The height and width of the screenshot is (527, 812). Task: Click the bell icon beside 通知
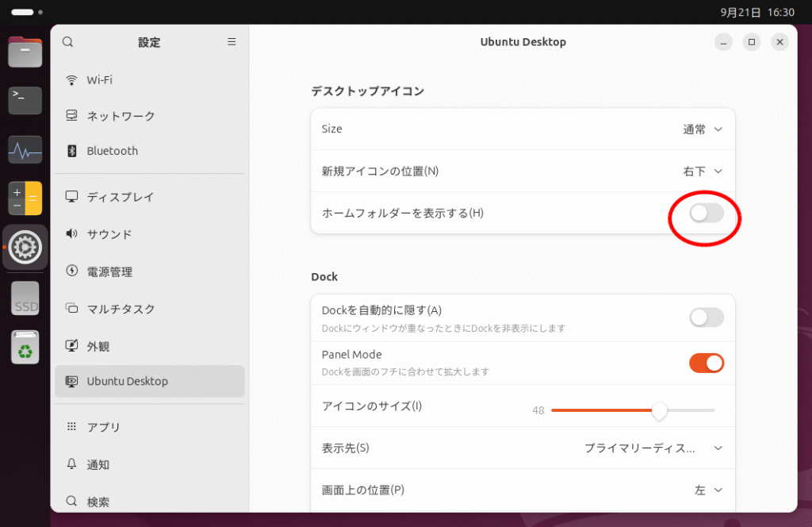click(71, 464)
